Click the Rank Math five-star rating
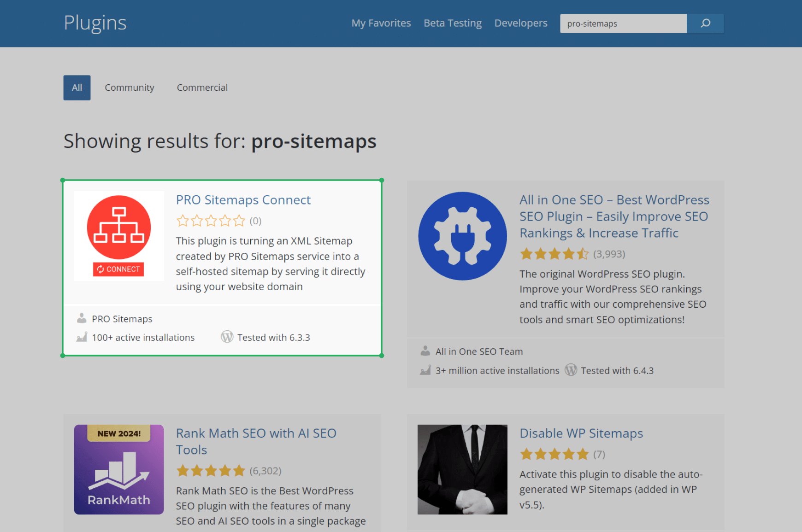The height and width of the screenshot is (532, 802). (211, 471)
